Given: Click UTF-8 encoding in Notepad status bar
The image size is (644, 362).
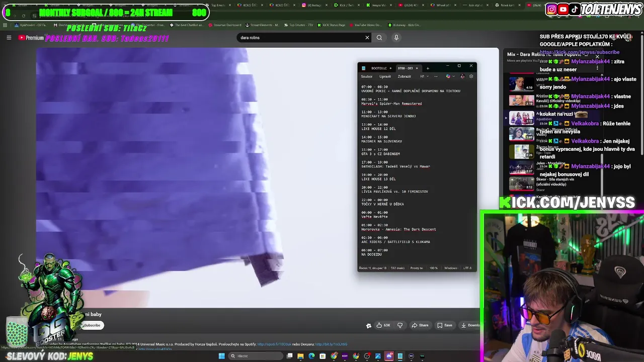Looking at the screenshot, I should 467,268.
